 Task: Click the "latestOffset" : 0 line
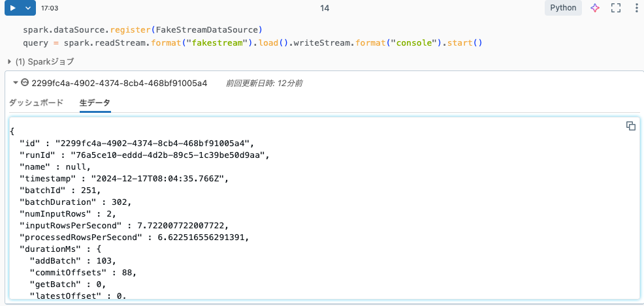click(x=78, y=296)
